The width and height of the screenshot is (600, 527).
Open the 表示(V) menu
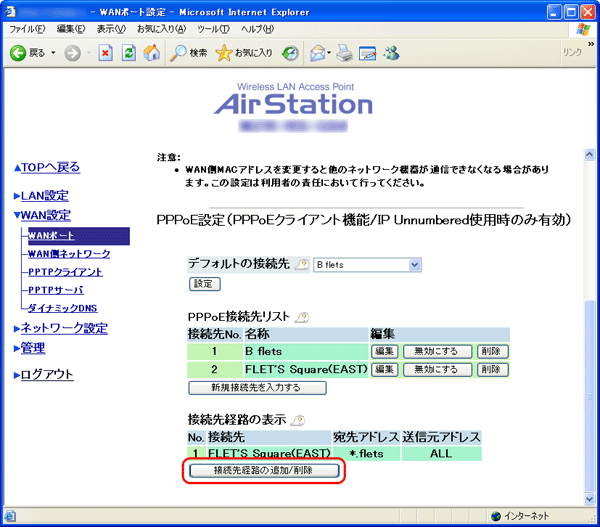point(111,29)
